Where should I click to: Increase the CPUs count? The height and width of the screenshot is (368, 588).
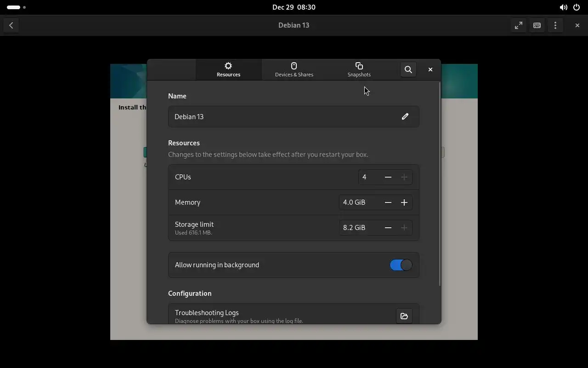(404, 177)
